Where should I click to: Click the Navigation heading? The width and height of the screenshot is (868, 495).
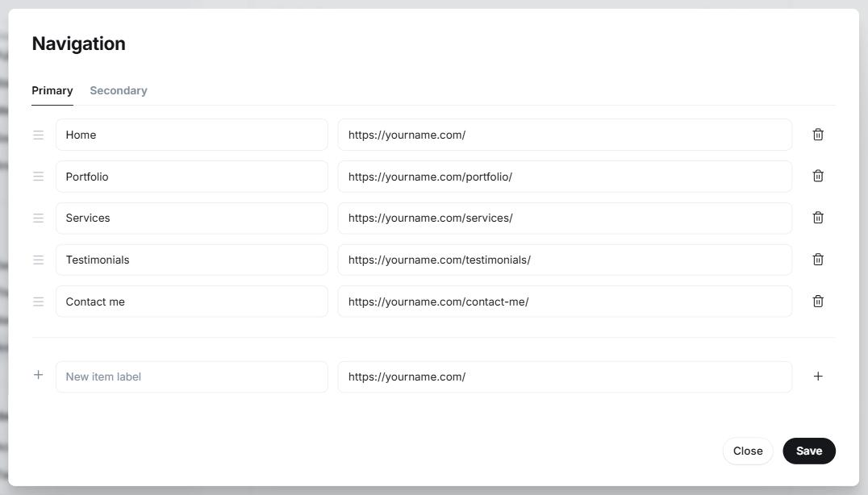(78, 44)
